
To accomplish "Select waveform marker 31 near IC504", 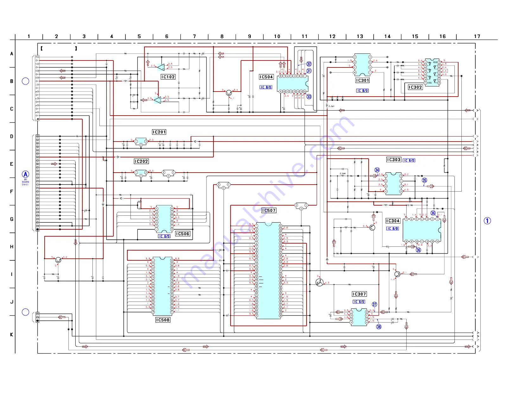I will coord(309,71).
